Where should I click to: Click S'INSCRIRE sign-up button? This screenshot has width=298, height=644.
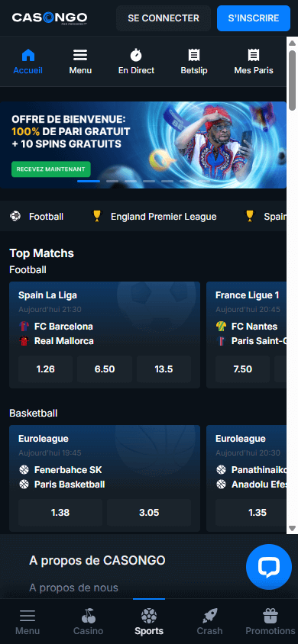254,18
